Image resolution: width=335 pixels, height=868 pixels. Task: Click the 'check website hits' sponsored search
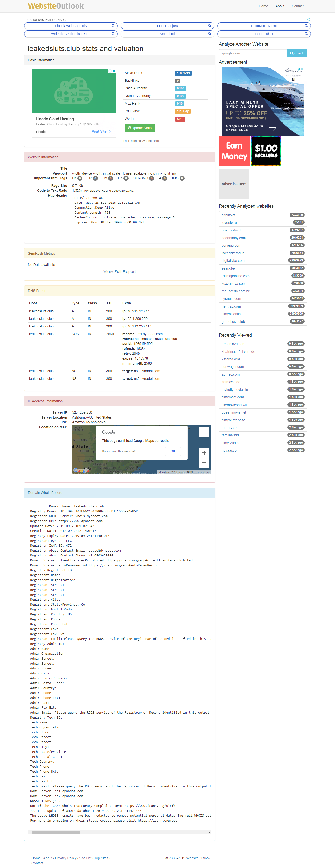[71, 26]
